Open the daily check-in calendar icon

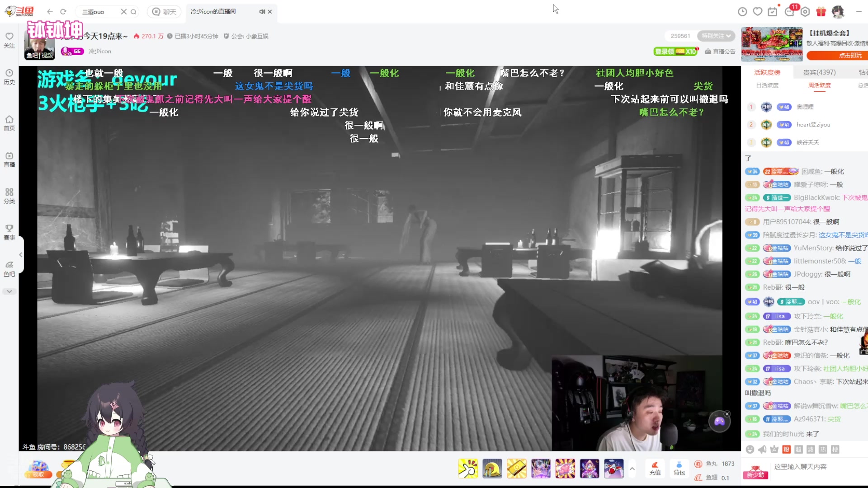773,12
